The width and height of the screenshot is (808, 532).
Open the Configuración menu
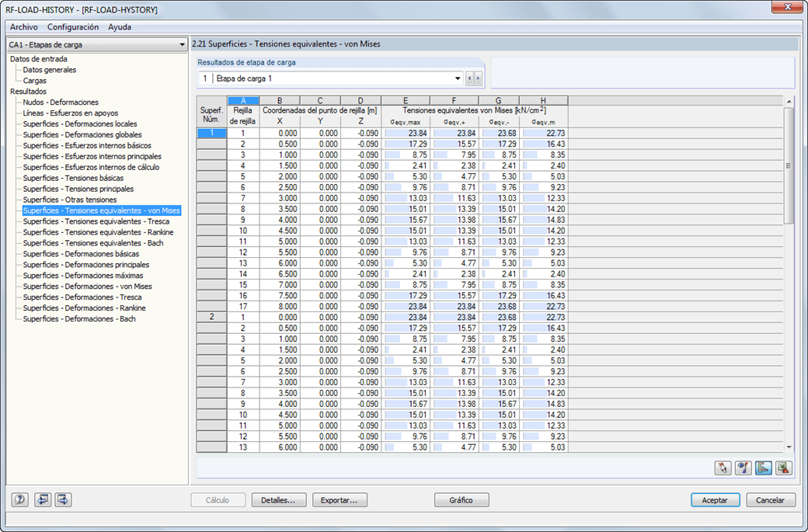pos(72,27)
